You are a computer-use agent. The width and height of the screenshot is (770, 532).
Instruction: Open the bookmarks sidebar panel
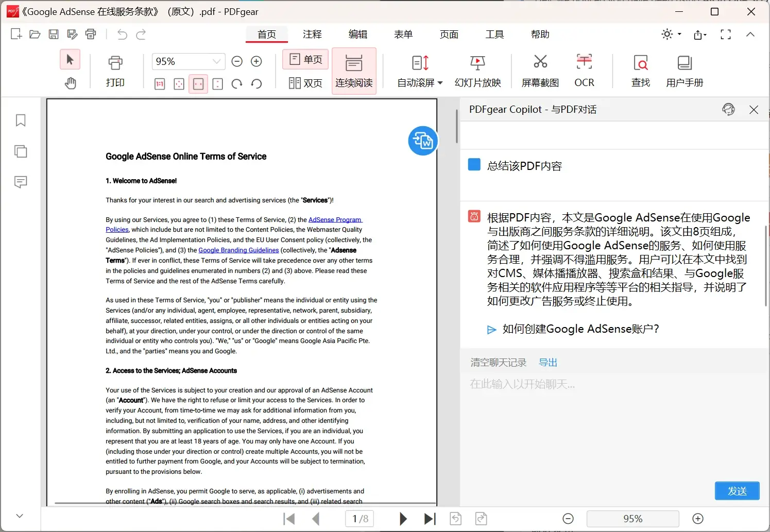tap(21, 121)
